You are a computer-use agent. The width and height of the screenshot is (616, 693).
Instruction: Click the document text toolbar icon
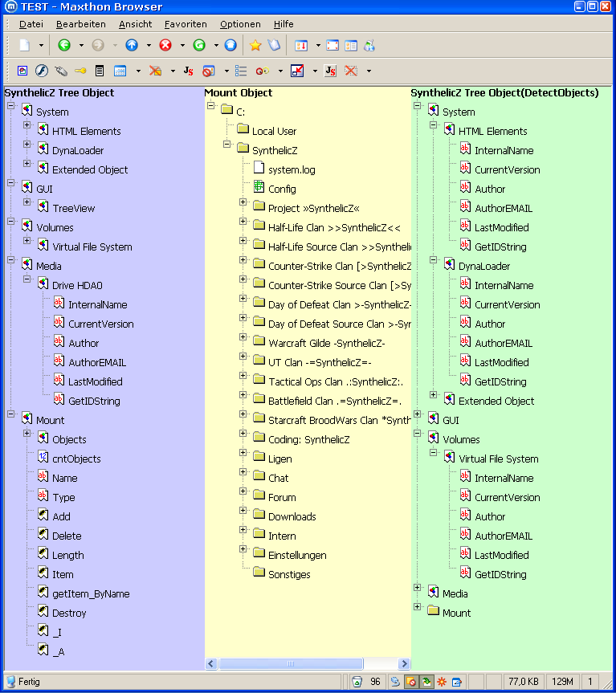point(100,71)
